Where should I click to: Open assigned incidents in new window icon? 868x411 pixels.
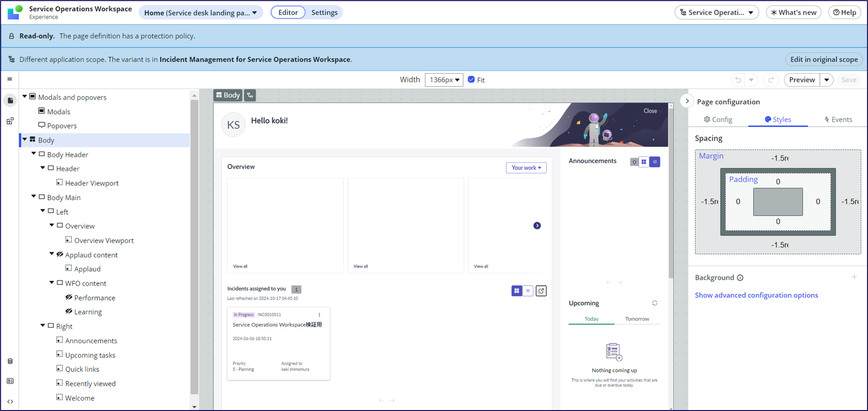pos(541,291)
